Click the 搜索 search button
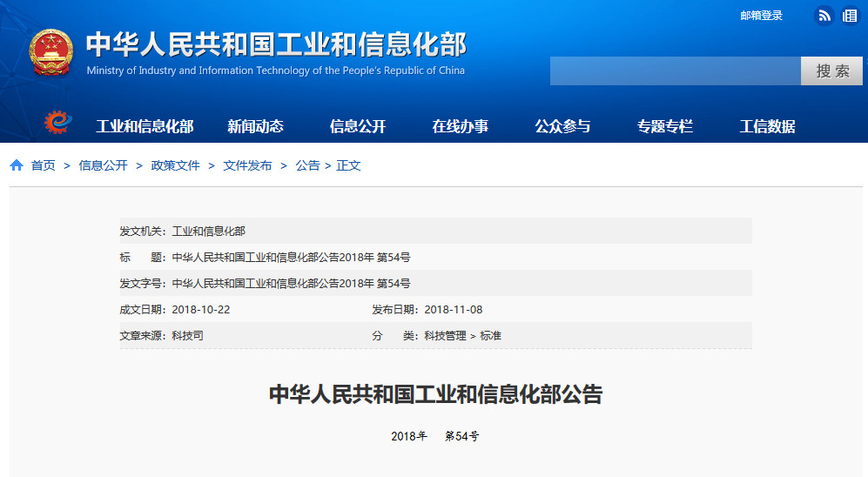 [831, 71]
